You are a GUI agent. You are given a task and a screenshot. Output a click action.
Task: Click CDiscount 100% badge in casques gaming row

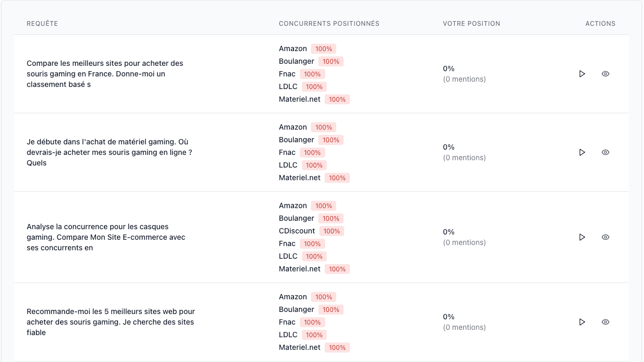click(331, 231)
